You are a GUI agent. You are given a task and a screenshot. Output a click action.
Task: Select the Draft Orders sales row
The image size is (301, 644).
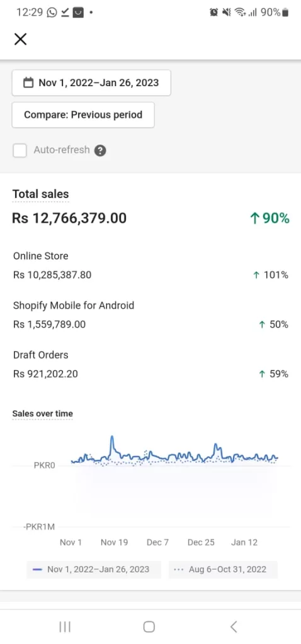point(150,364)
